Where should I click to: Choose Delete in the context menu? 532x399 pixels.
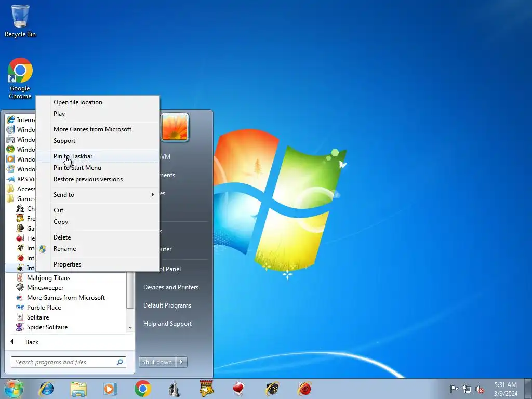tap(98, 237)
